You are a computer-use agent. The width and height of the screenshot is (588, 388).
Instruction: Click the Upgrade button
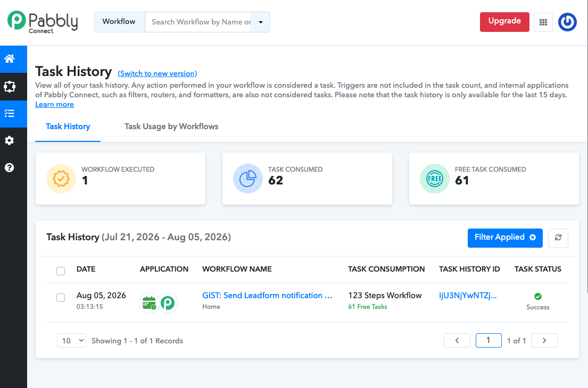(504, 22)
